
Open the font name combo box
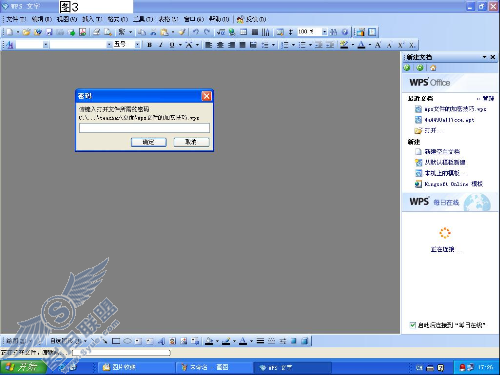[109, 45]
